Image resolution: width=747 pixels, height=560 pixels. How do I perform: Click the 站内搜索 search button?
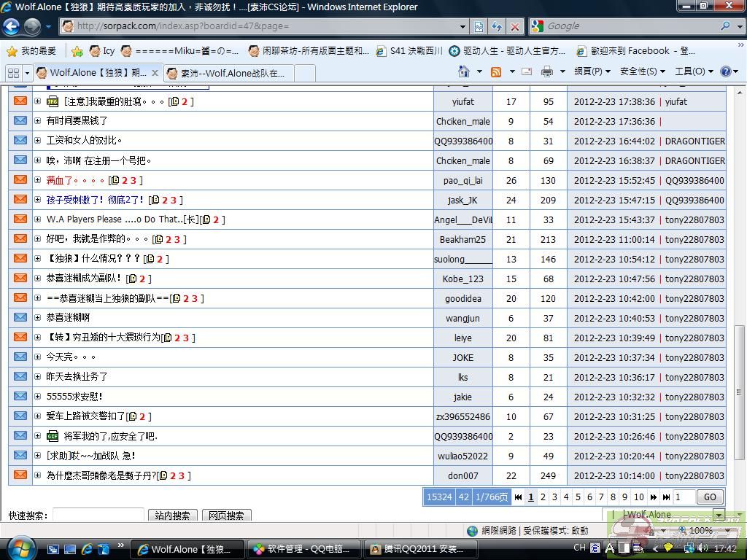click(x=172, y=516)
